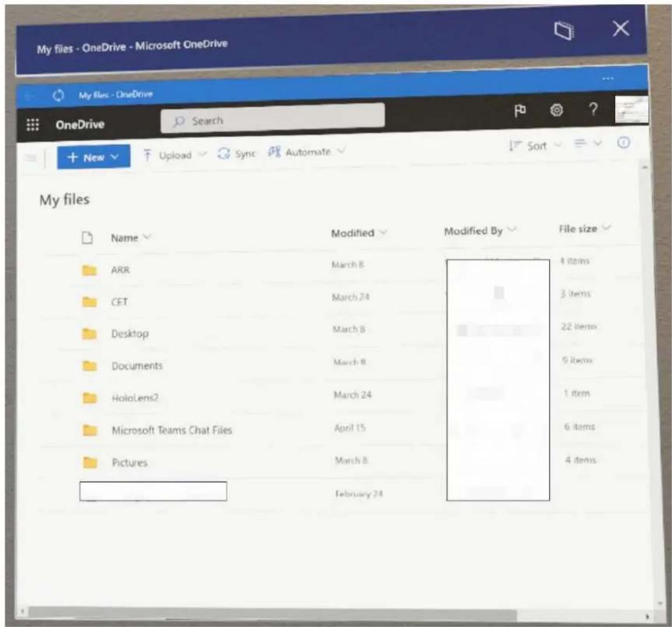Open the Modified column header dropdown
Viewport: 672px width, 627px height.
point(359,233)
